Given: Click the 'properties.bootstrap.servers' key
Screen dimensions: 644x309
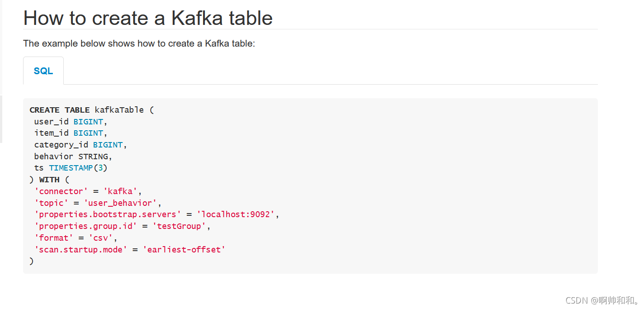Looking at the screenshot, I should tap(108, 214).
